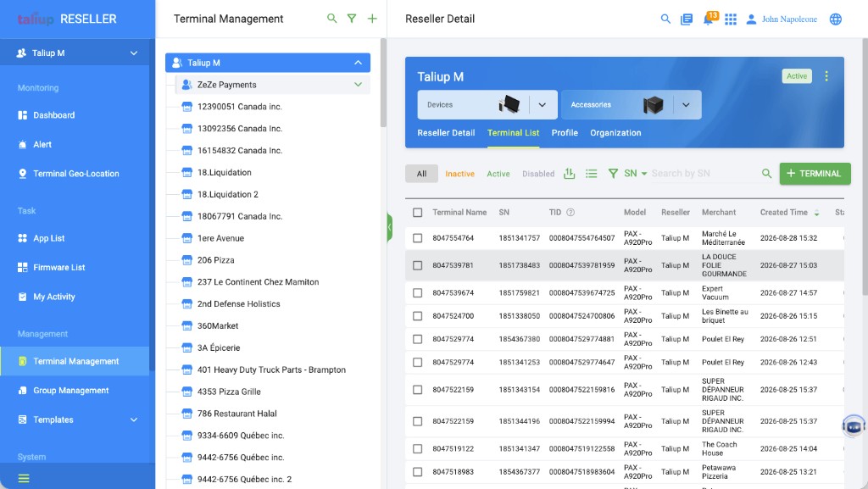Screen dimensions: 868x489
Task: Collapse the tree panel with green handle
Action: point(390,227)
